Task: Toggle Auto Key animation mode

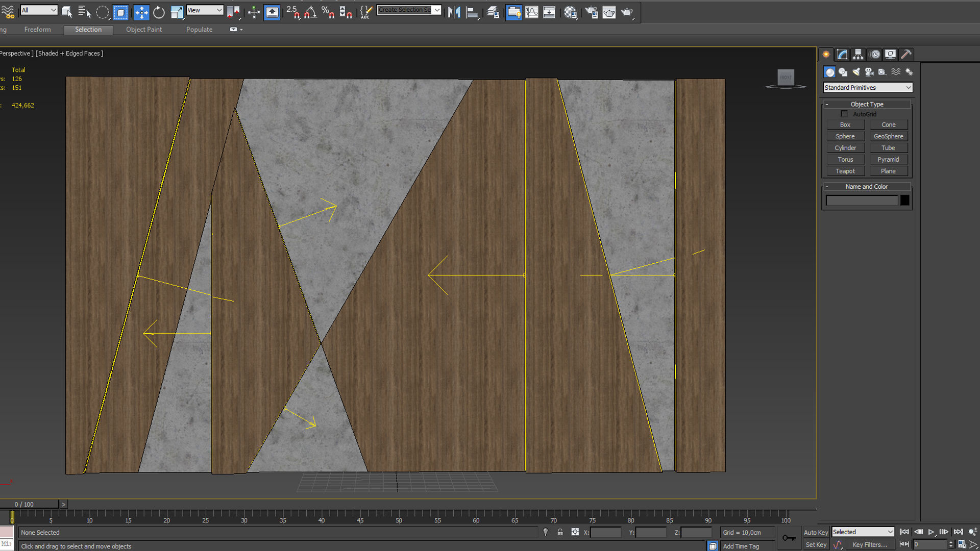Action: [x=816, y=532]
